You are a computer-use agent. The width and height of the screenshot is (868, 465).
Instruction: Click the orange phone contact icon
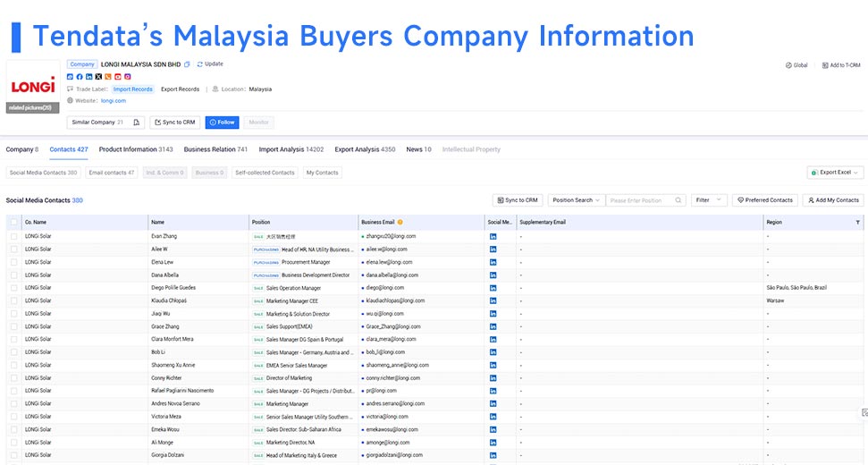point(108,77)
